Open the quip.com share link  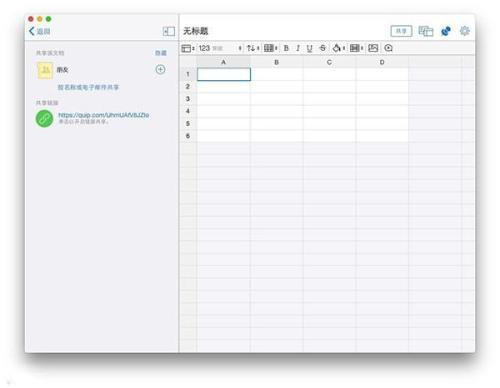[x=104, y=115]
